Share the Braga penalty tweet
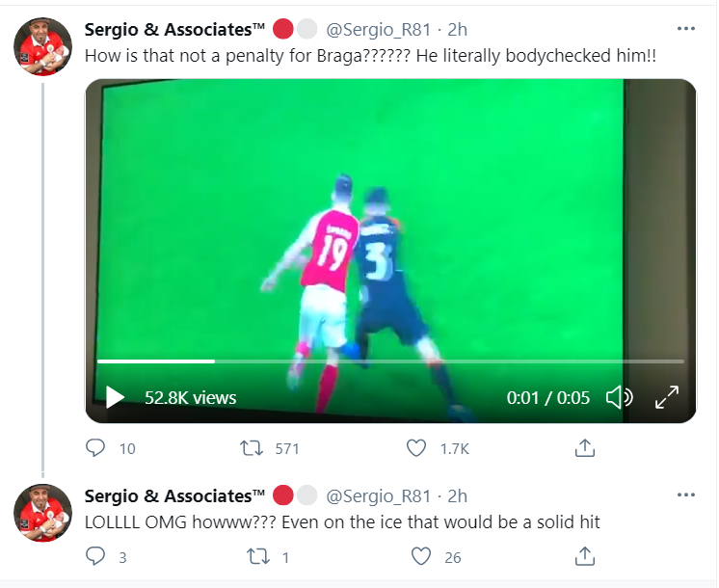 (584, 448)
